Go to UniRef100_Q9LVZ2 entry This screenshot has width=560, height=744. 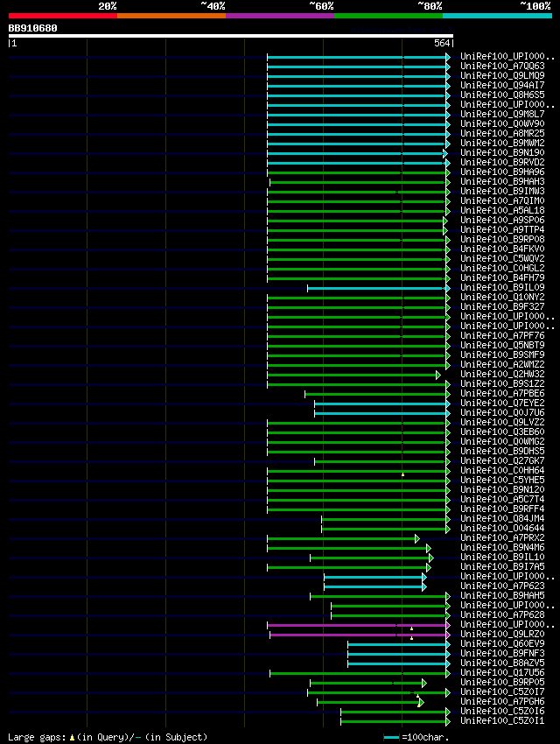pos(502,422)
